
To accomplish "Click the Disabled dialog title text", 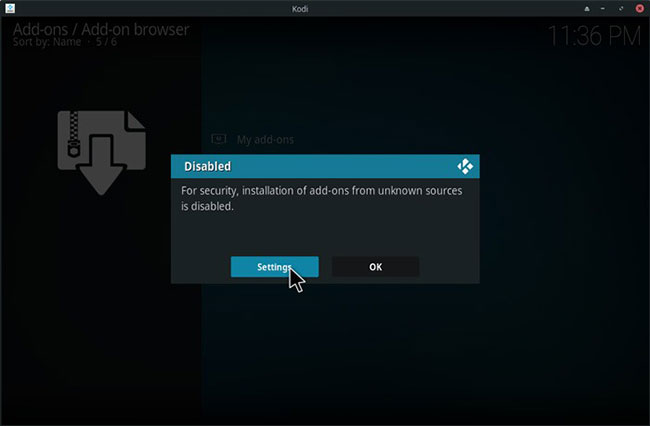I will [x=207, y=167].
